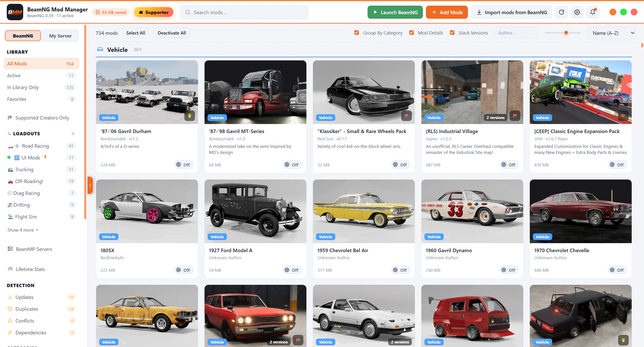Image resolution: width=644 pixels, height=347 pixels.
Task: Expand 2 versions badge on Industrial Village
Action: tap(495, 117)
